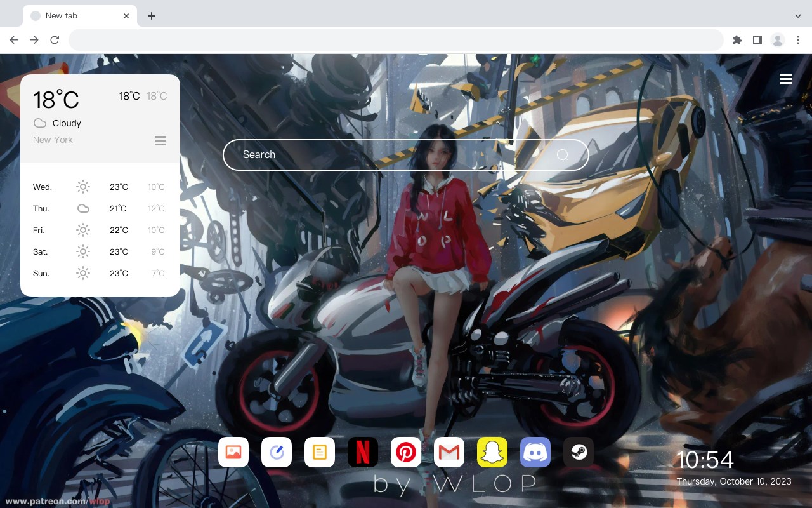812x508 pixels.
Task: Click the browser forward arrow
Action: click(34, 40)
